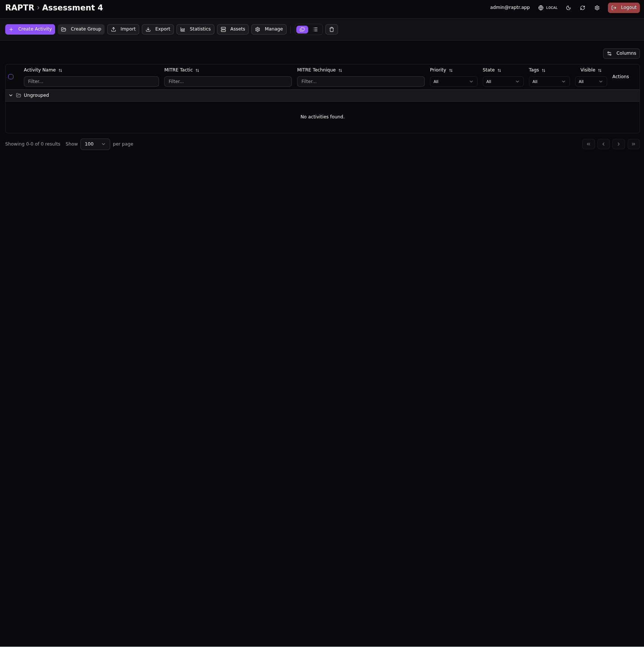Switch to flat list view

pos(315,29)
